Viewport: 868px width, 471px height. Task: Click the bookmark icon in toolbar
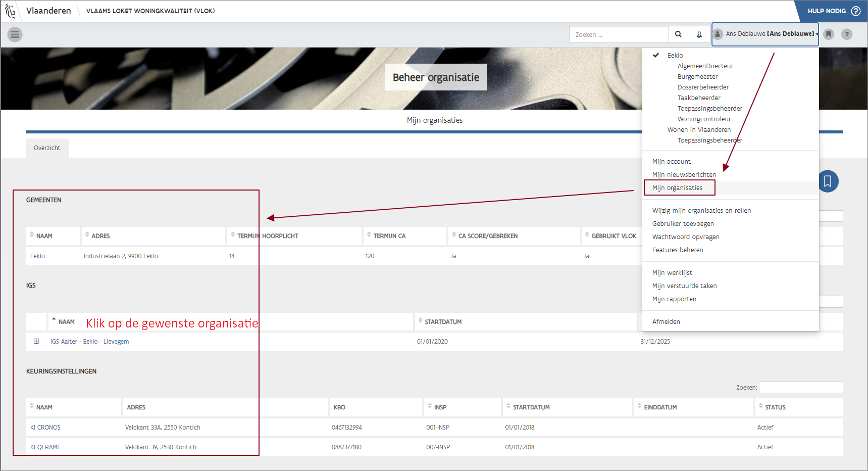829,34
